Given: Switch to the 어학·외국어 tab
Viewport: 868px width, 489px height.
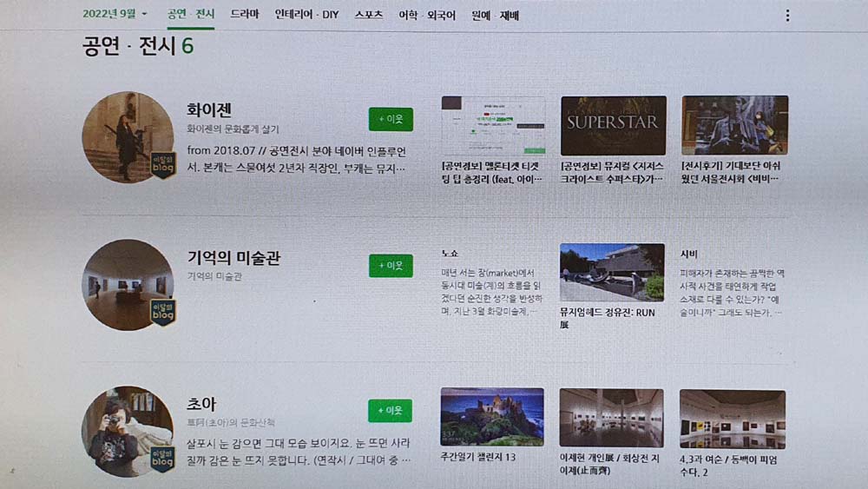Looking at the screenshot, I should (427, 16).
